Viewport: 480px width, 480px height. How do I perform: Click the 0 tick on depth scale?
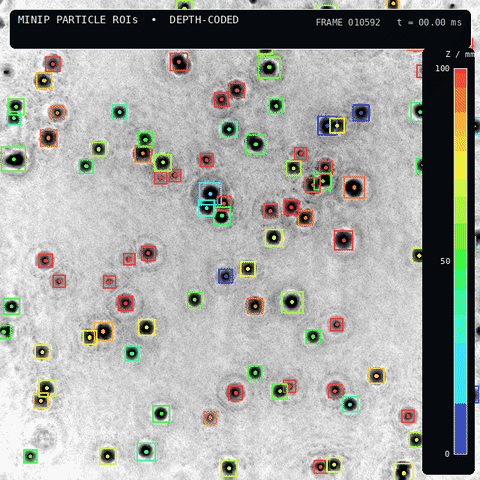447,454
